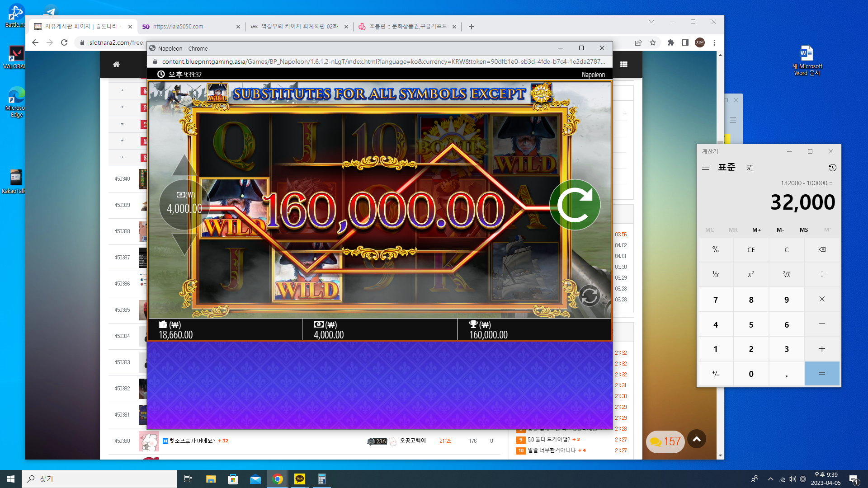Viewport: 868px width, 488px height.
Task: Go back in the Chrome browser
Action: (x=35, y=42)
